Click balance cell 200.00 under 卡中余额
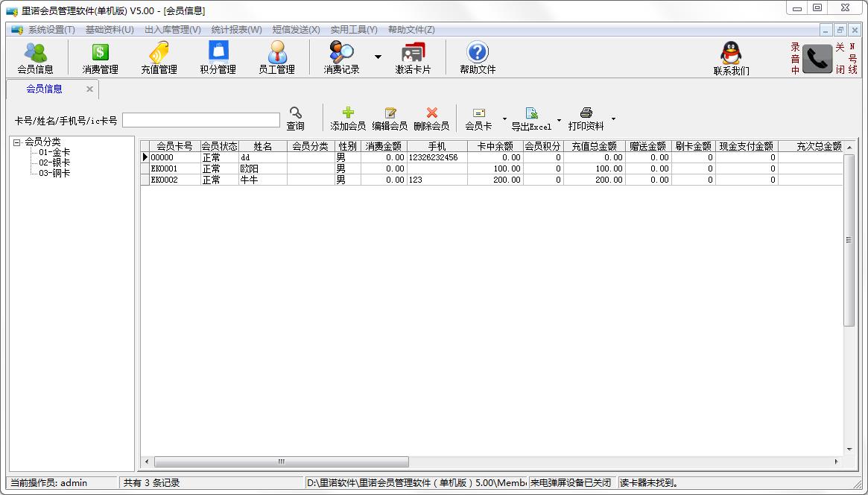The width and height of the screenshot is (868, 495). tap(495, 180)
